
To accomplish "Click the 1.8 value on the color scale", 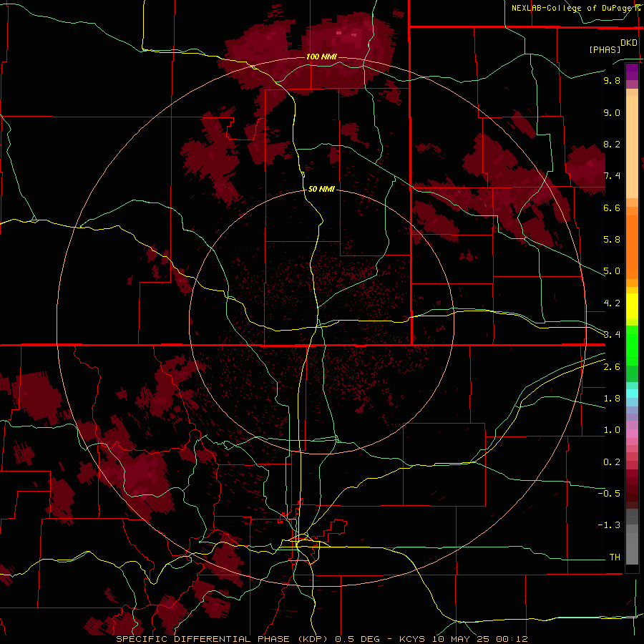I will (612, 399).
